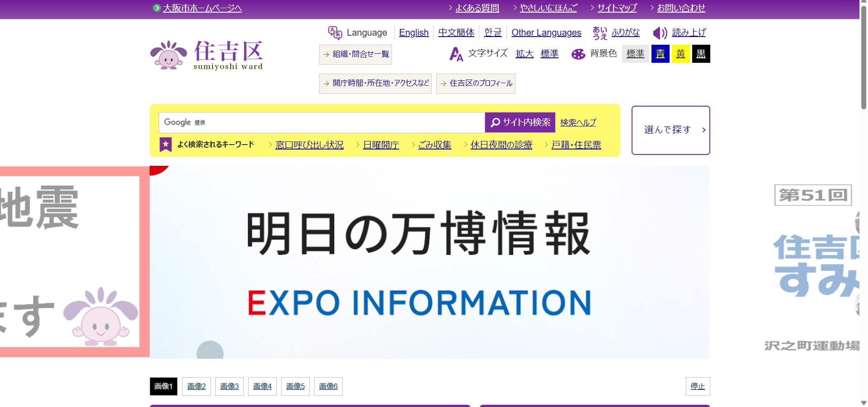Go to お問い合わせ page

pos(681,8)
